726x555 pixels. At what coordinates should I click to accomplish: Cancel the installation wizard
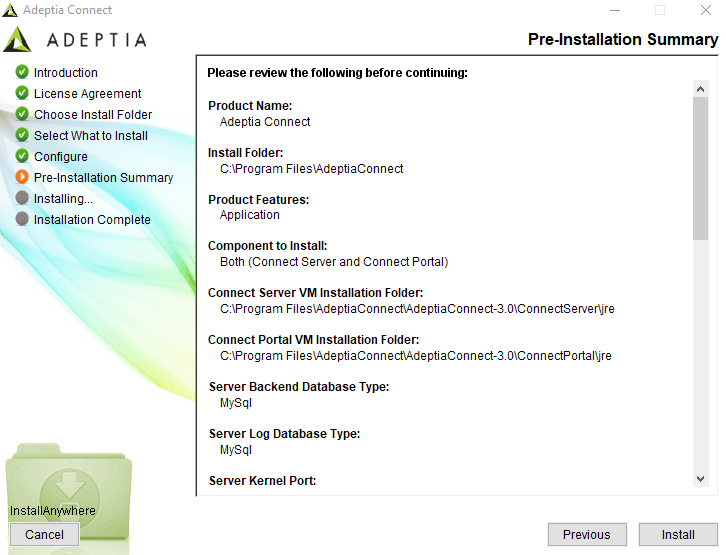[x=44, y=535]
